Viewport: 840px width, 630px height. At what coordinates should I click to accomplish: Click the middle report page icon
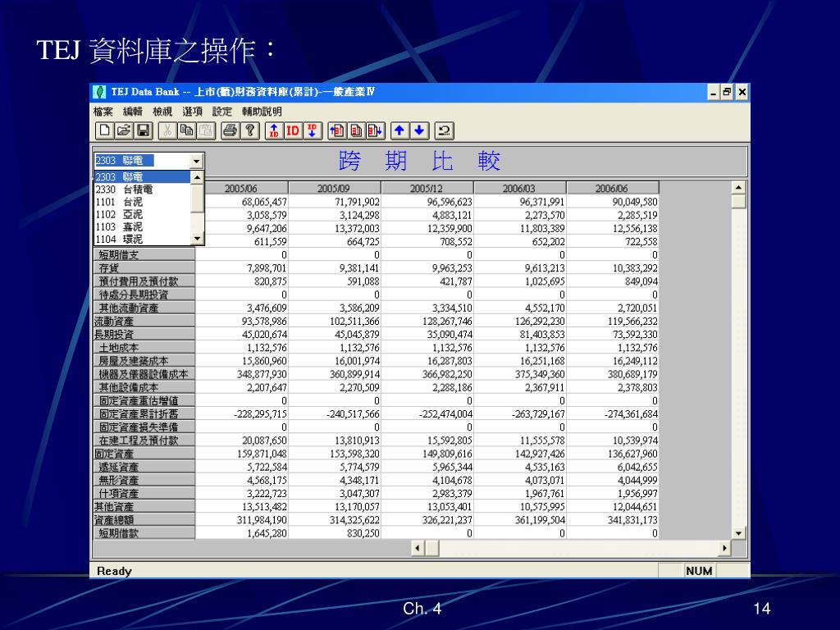coord(356,130)
